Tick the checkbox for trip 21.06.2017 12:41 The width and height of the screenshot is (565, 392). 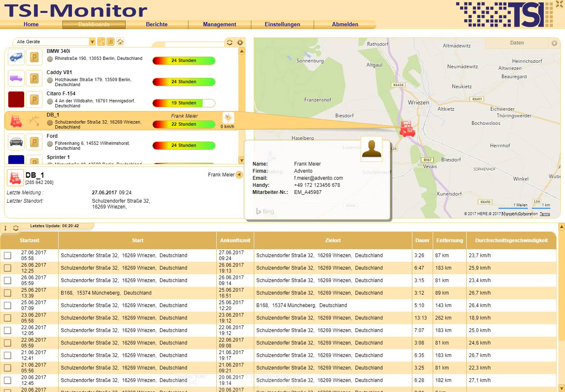[x=7, y=355]
